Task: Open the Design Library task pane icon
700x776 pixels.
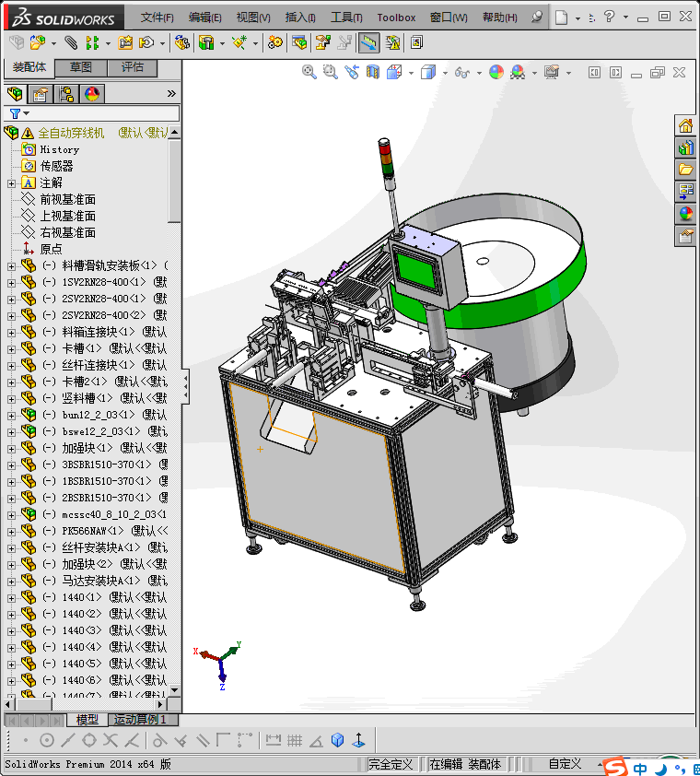Action: point(685,147)
